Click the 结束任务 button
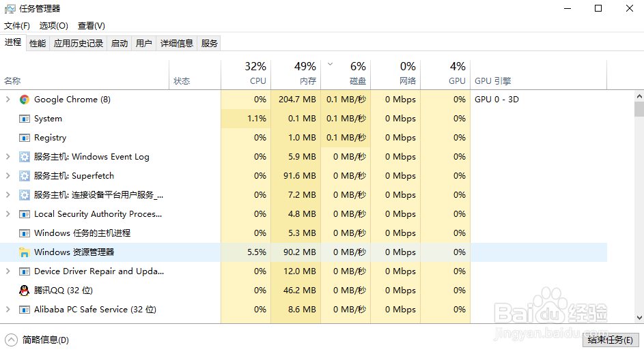Screen dimensions: 644x356 (x=610, y=340)
